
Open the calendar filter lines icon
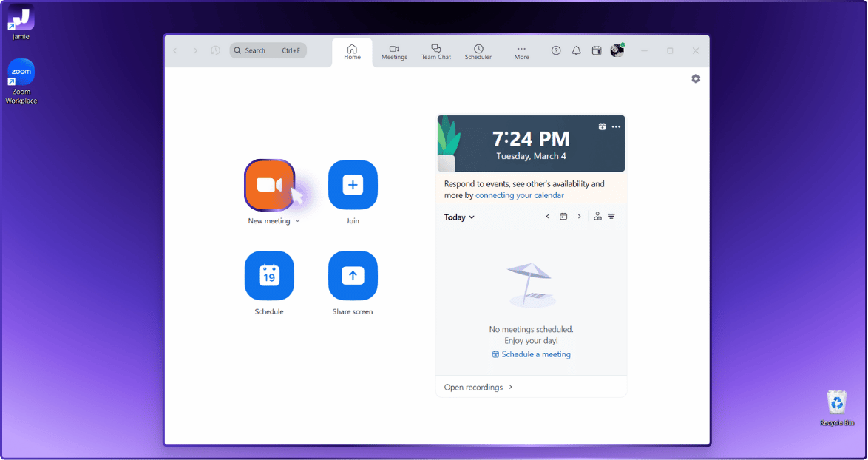[x=611, y=217]
